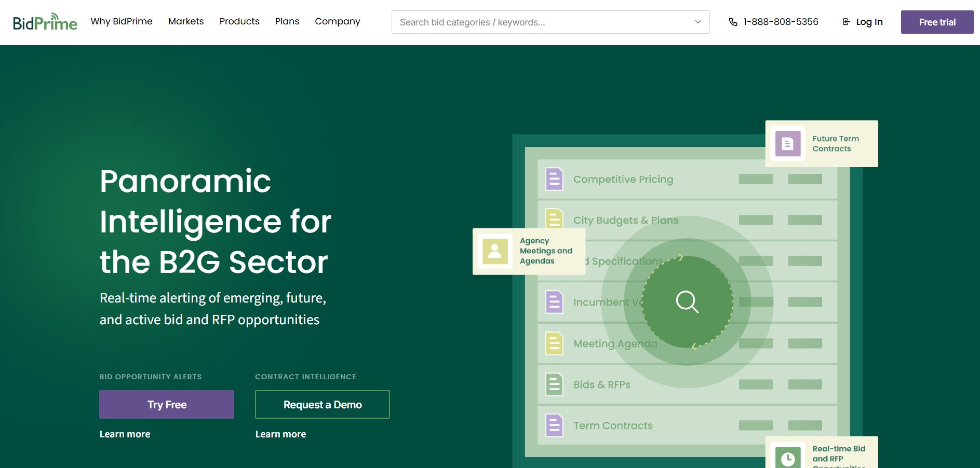The width and height of the screenshot is (980, 468).
Task: Click the Real-time Bid and RFP card label
Action: tap(839, 457)
